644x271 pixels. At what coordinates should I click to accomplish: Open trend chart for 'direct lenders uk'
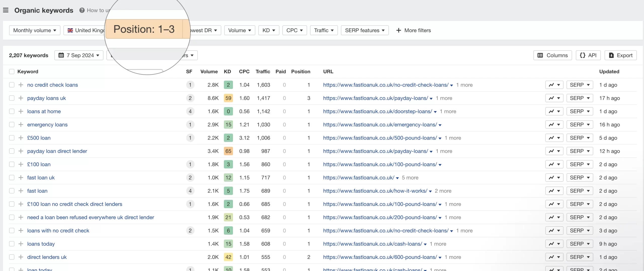coord(554,257)
